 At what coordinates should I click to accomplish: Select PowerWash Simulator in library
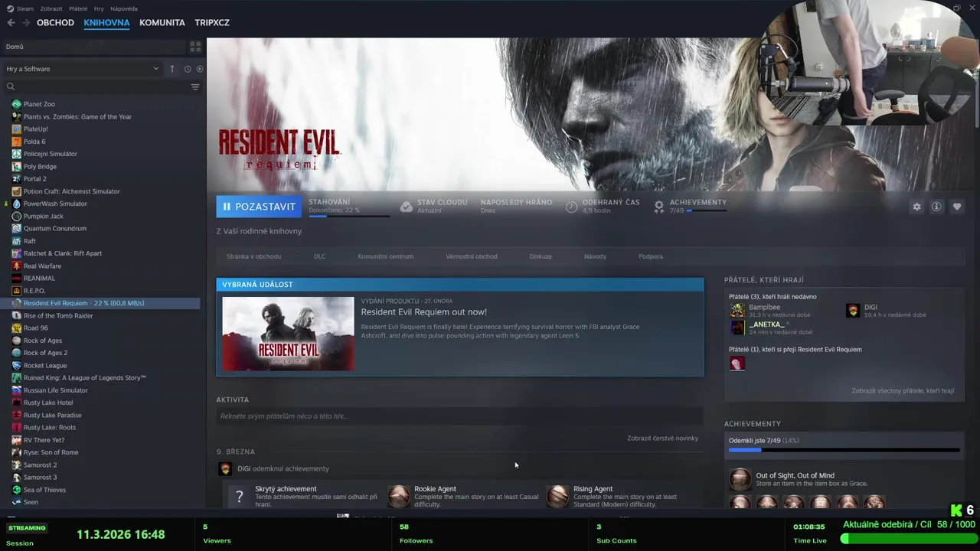[55, 204]
